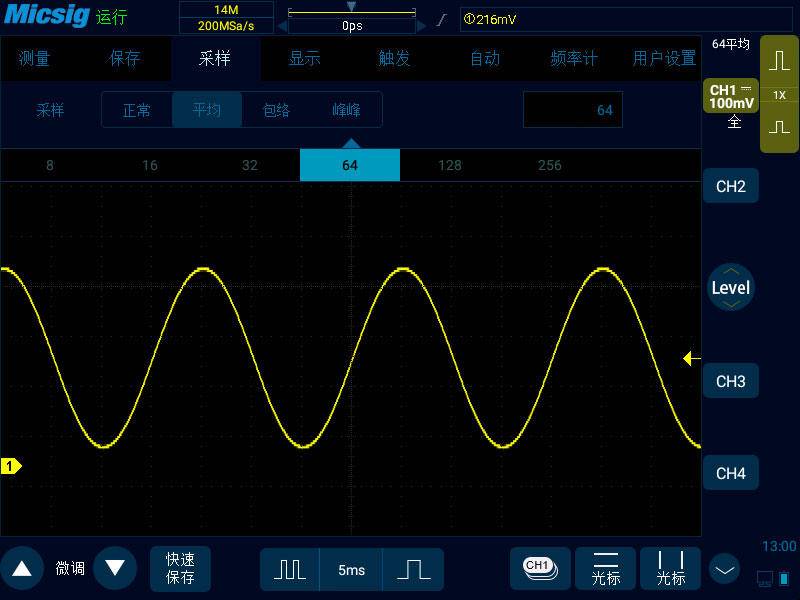
Task: Compress timebase with multi-pulse icon
Action: (x=290, y=569)
